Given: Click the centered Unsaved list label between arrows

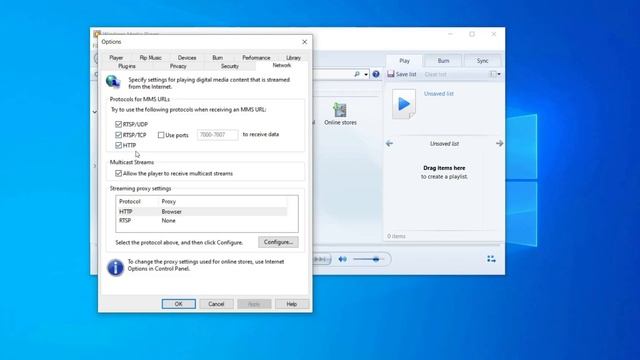Looking at the screenshot, I should pyautogui.click(x=444, y=144).
